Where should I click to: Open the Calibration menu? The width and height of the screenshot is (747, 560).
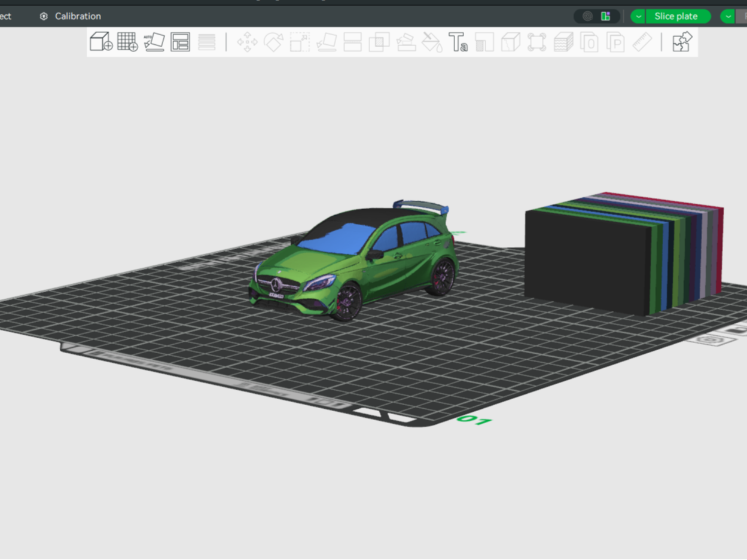click(x=70, y=16)
